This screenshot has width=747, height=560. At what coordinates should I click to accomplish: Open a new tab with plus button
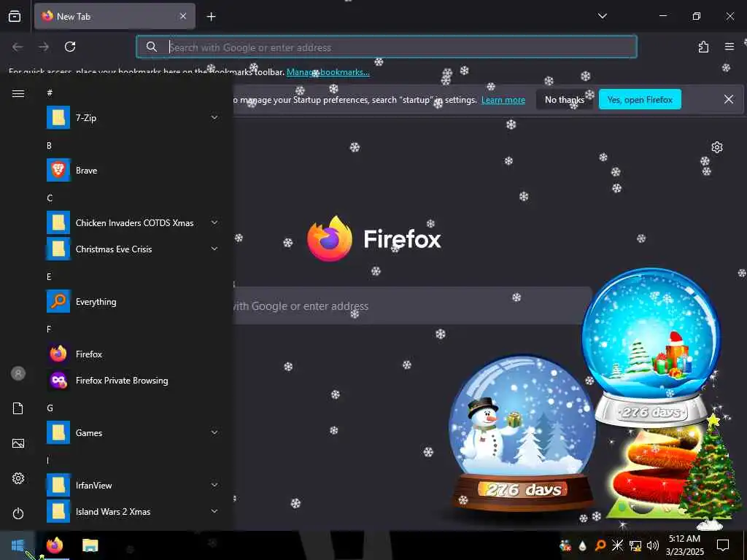click(211, 17)
